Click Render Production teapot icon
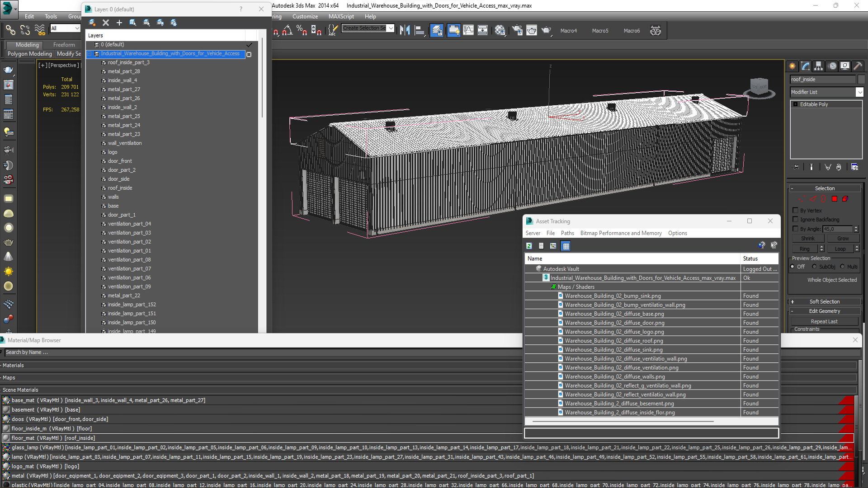The width and height of the screenshot is (868, 488). click(x=547, y=30)
